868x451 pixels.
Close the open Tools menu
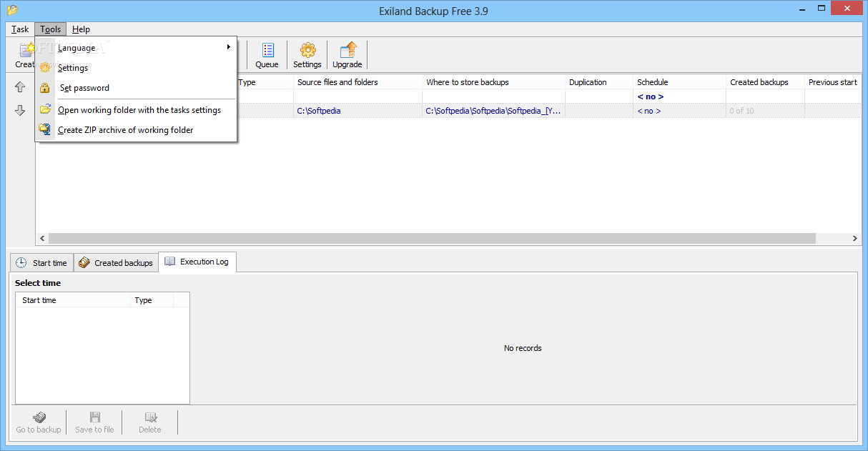tap(51, 29)
